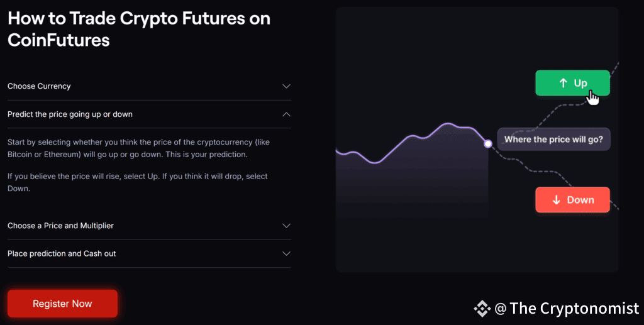Open Choose a Price and Multiplier heading
644x325 pixels.
tap(60, 226)
